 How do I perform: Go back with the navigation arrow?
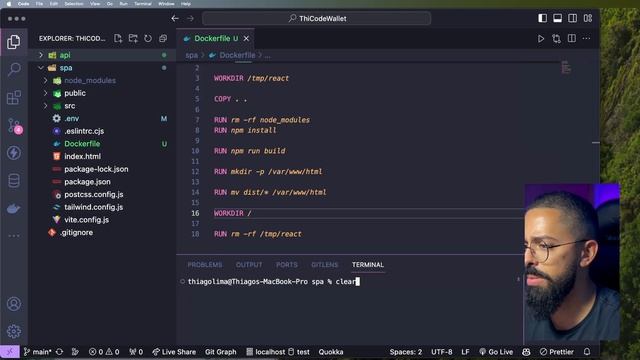(175, 18)
